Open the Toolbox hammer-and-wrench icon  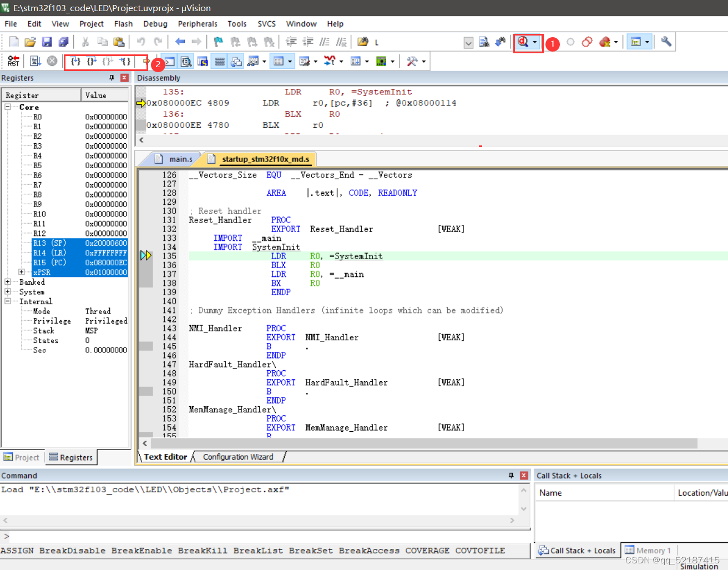[x=412, y=61]
